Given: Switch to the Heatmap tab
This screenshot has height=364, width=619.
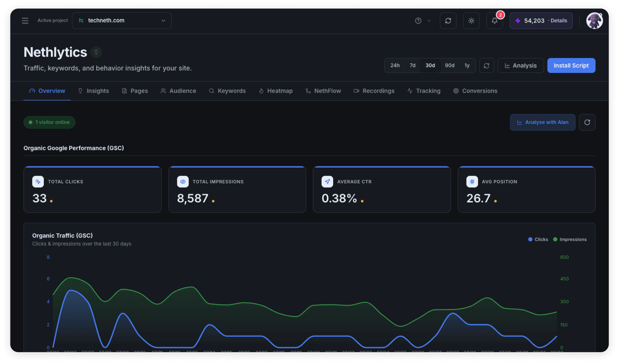Looking at the screenshot, I should (276, 91).
